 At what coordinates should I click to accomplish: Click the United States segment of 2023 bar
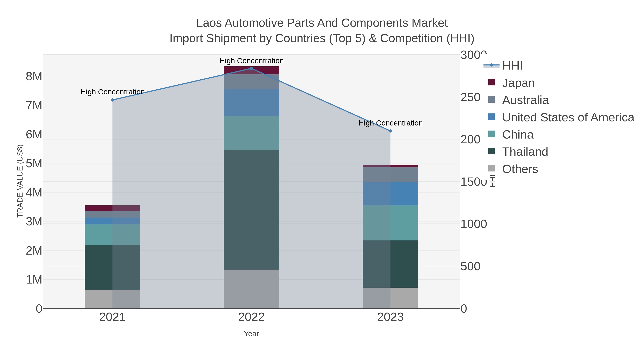(390, 194)
